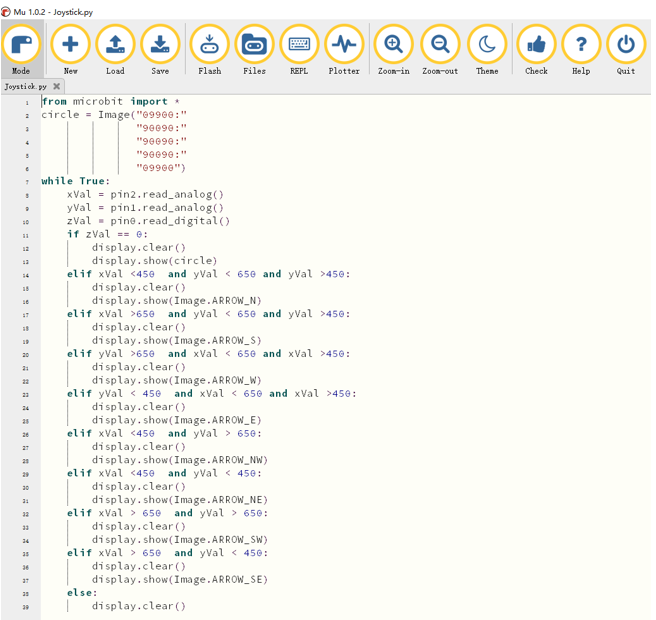Viewport: 656px width, 620px height.
Task: Switch the Theme with moon icon
Action: tap(487, 49)
